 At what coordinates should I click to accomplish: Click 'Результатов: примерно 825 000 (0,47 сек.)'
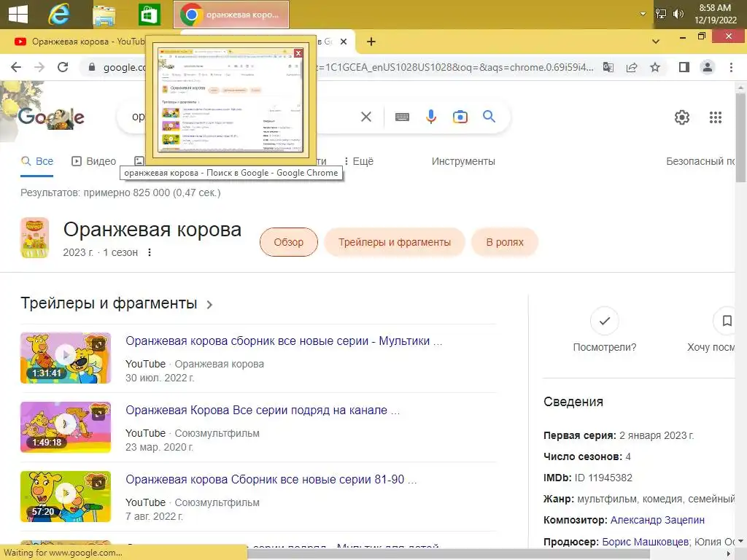click(120, 192)
